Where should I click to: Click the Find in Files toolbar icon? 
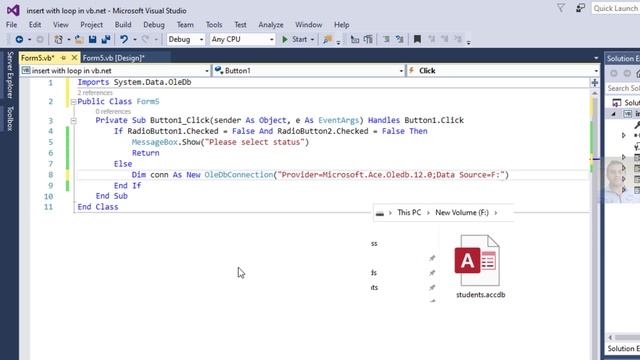click(327, 39)
